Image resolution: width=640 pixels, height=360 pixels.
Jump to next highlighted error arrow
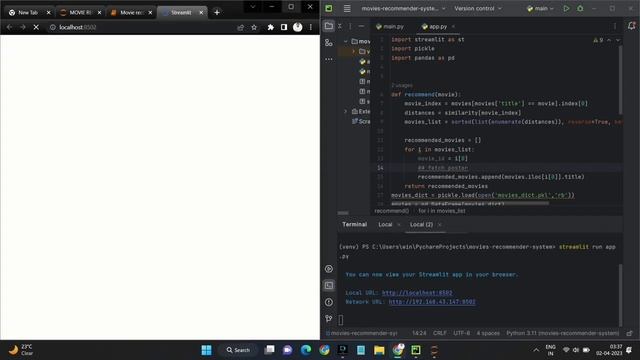coord(618,40)
